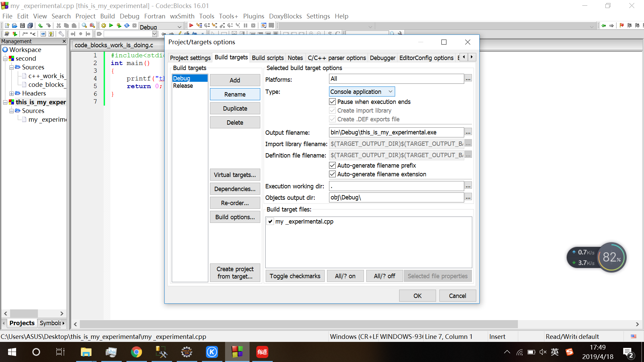The width and height of the screenshot is (644, 362).
Task: Click red Debug/Continue arrow icon
Action: click(191, 25)
